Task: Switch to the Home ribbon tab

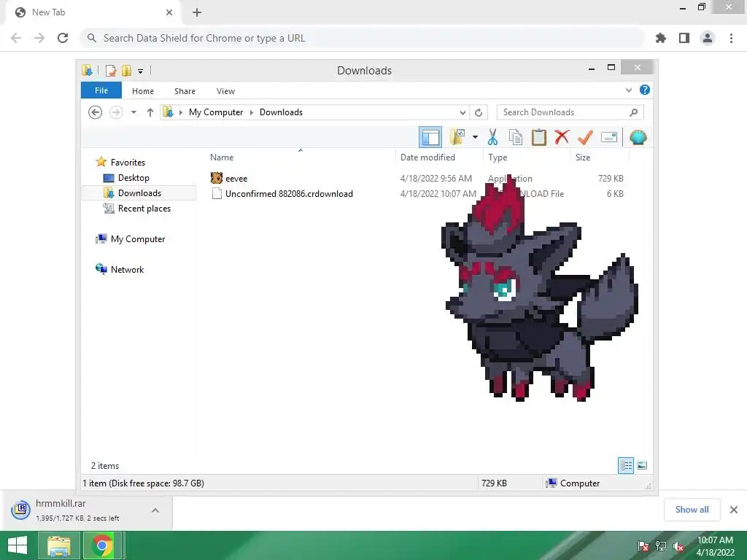Action: click(x=143, y=91)
